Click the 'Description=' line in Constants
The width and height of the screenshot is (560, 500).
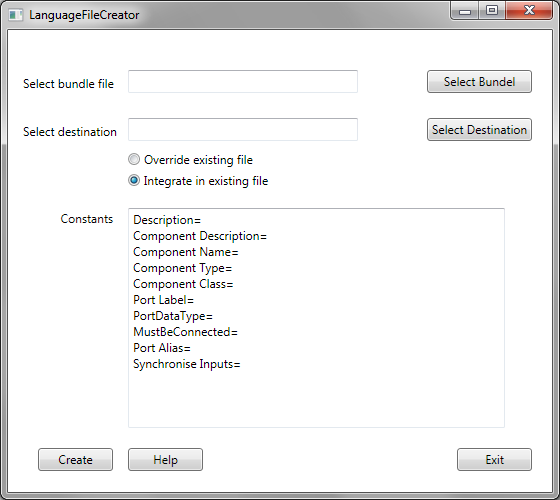coord(167,220)
